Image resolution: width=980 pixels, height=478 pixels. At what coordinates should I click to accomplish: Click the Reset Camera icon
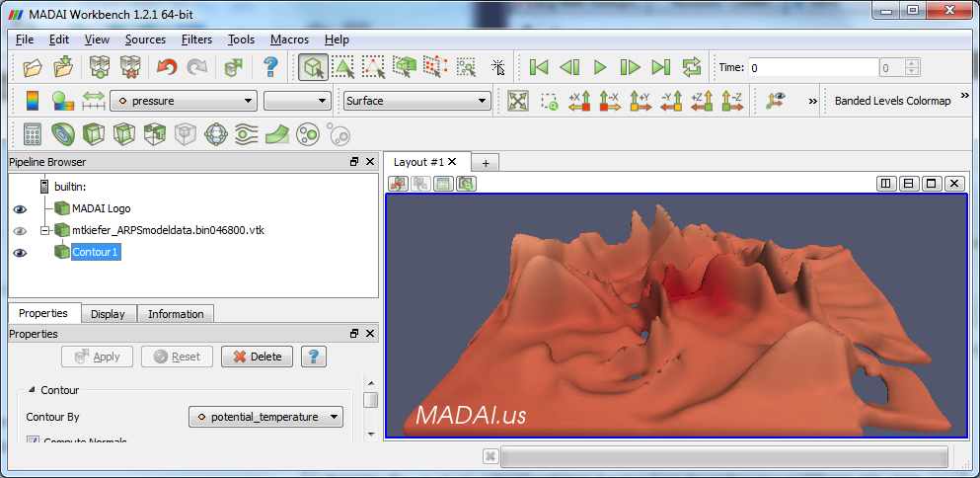[518, 101]
